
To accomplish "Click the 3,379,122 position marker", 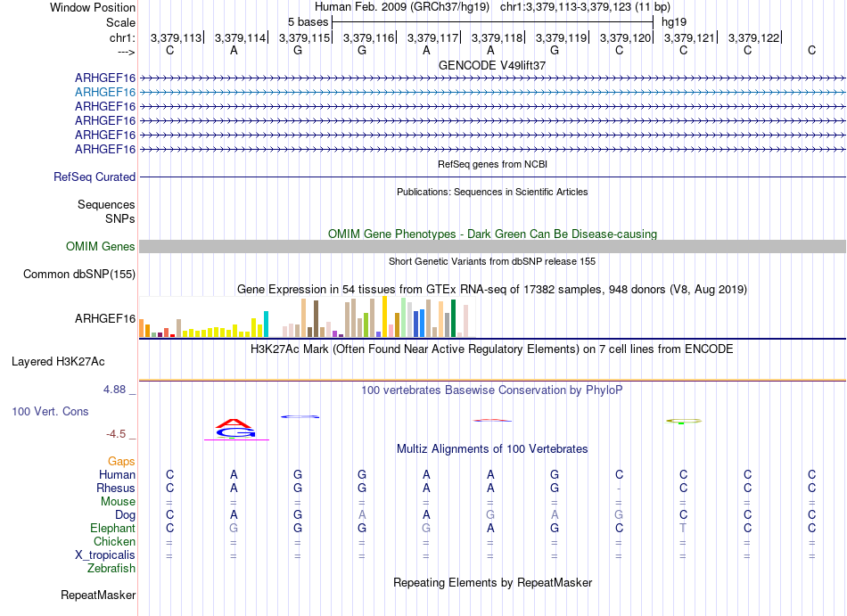I will pos(754,37).
